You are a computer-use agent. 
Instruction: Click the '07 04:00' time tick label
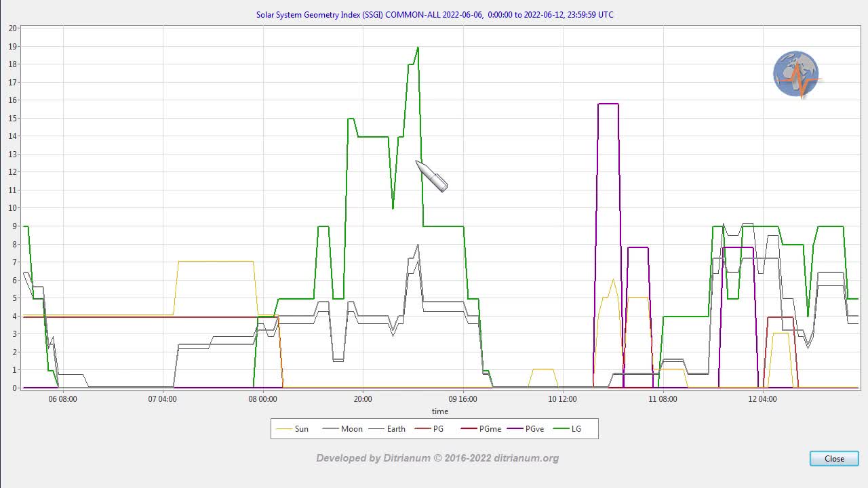162,399
